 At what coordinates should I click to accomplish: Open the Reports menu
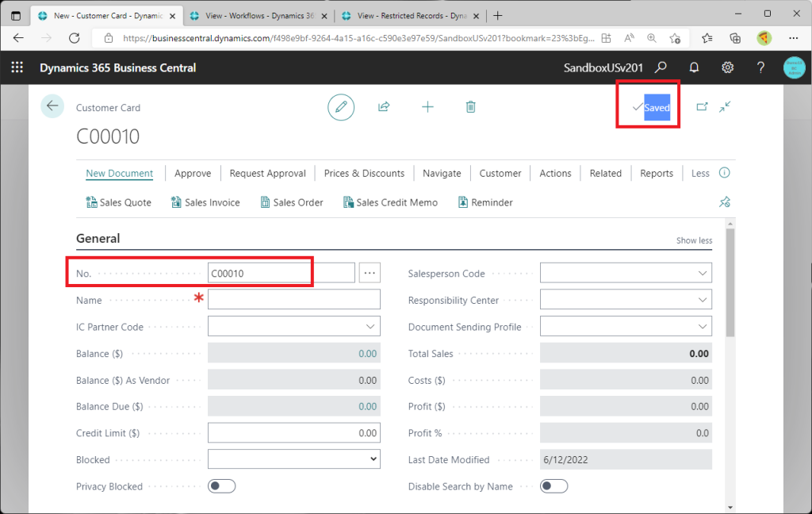pyautogui.click(x=657, y=173)
